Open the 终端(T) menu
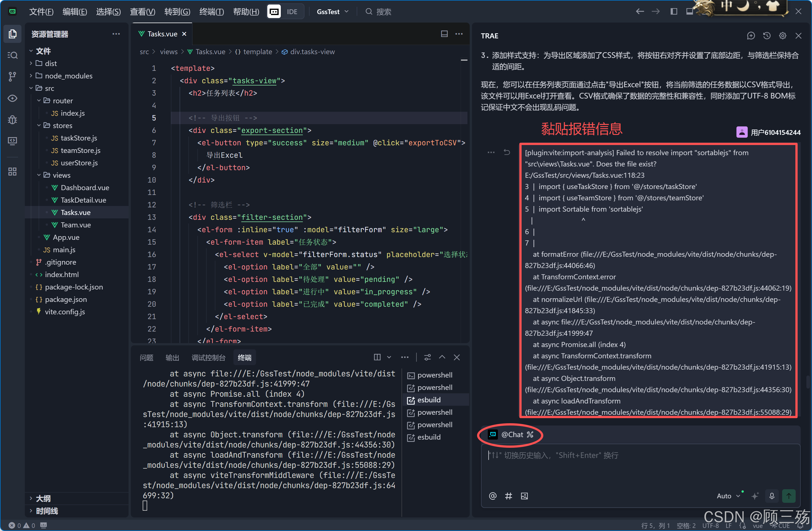 (211, 12)
